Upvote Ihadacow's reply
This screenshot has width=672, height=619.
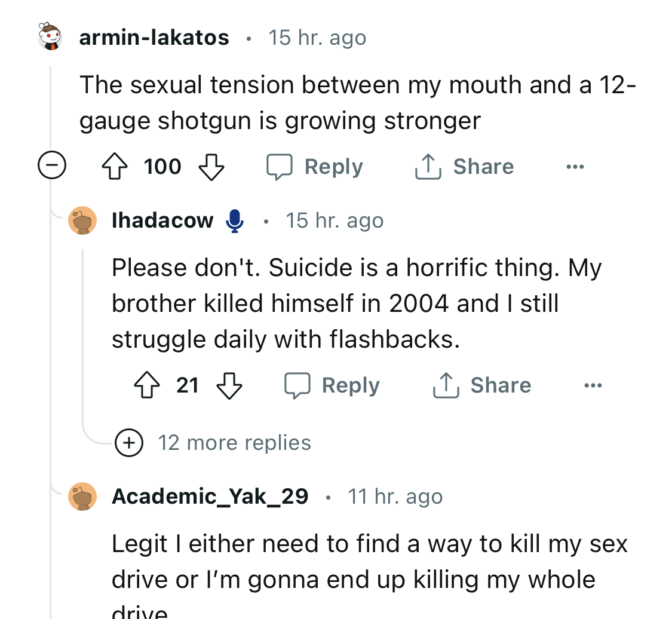click(x=147, y=385)
